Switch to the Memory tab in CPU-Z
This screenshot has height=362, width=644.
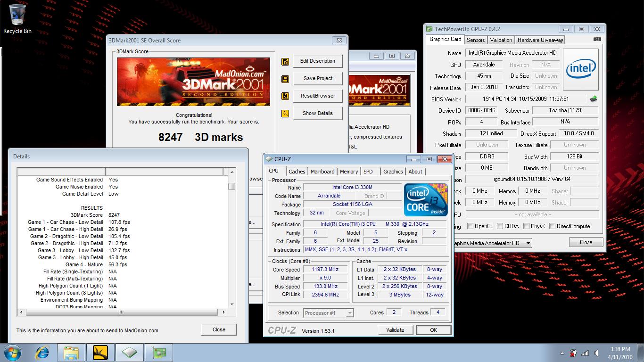point(349,172)
